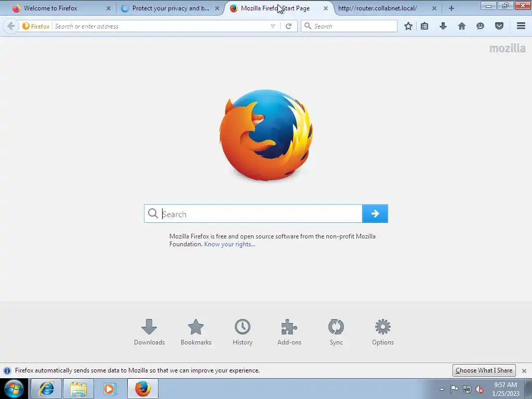Show hidden system tray icons
532x399 pixels.
click(442, 389)
